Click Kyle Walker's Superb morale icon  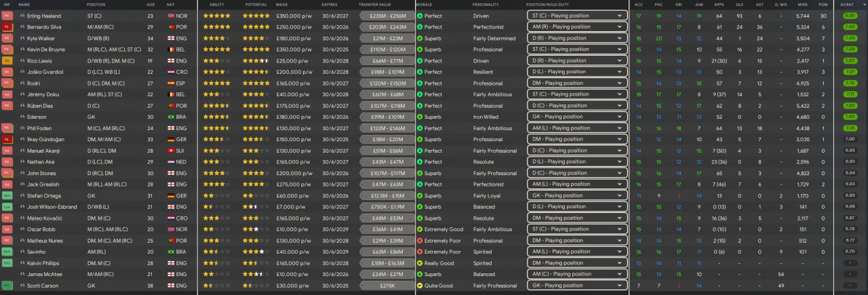tap(420, 38)
